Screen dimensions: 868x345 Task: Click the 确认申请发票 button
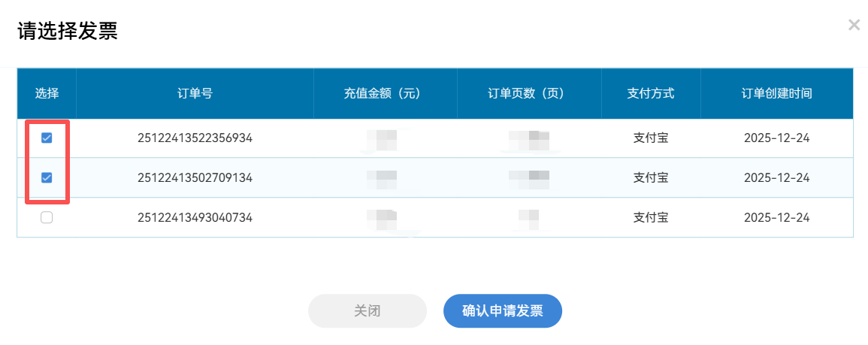coord(502,311)
